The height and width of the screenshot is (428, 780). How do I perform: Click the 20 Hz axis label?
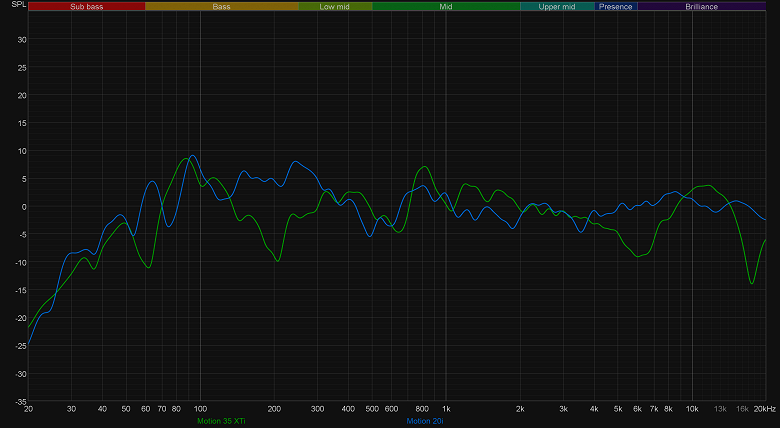click(28, 409)
